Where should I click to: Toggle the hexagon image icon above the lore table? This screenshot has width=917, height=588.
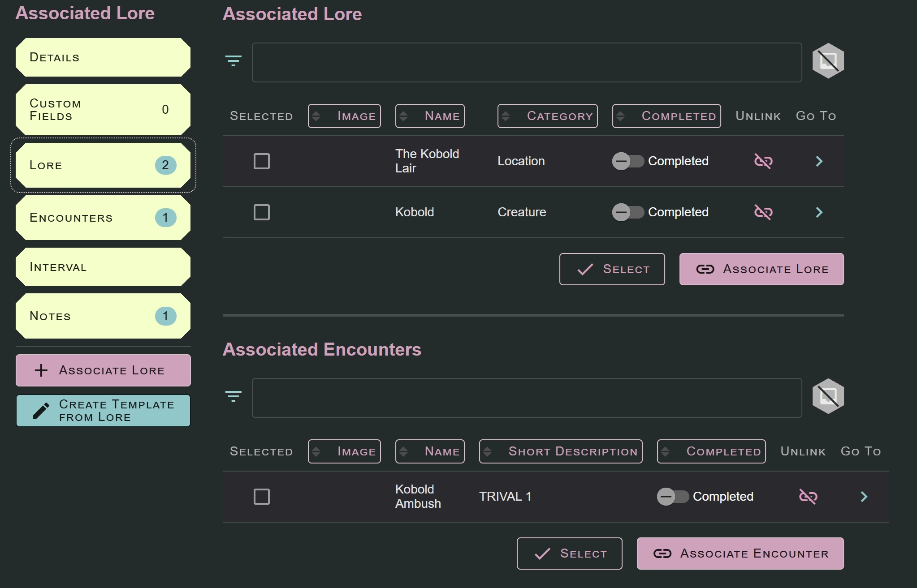pos(828,61)
